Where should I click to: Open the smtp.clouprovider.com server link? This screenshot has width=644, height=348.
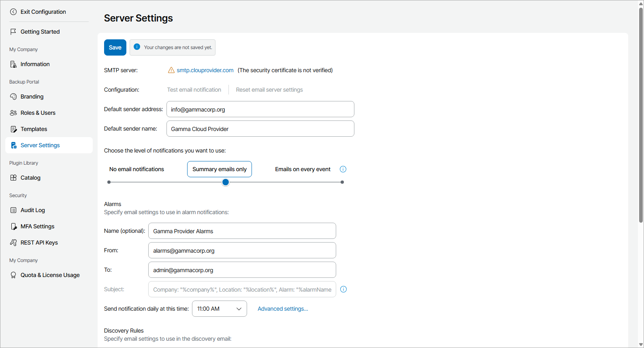tap(205, 70)
